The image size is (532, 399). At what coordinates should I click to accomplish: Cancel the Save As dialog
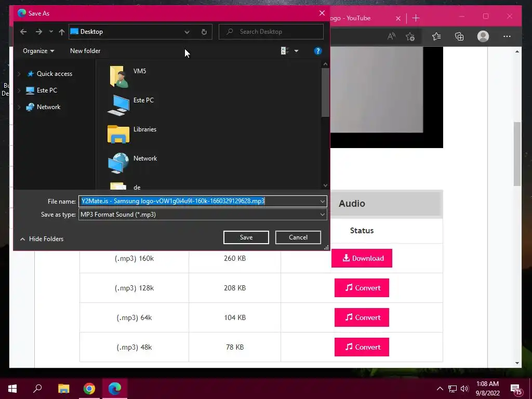point(298,237)
